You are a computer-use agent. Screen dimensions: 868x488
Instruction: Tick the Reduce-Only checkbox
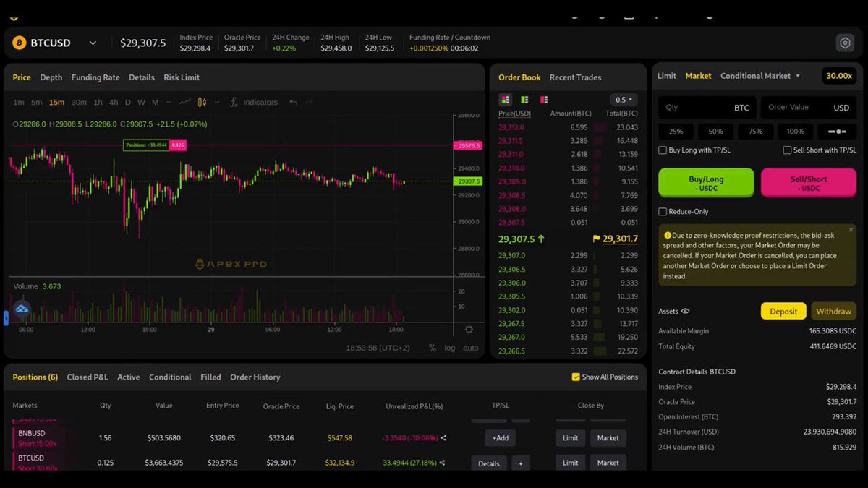[x=663, y=212]
